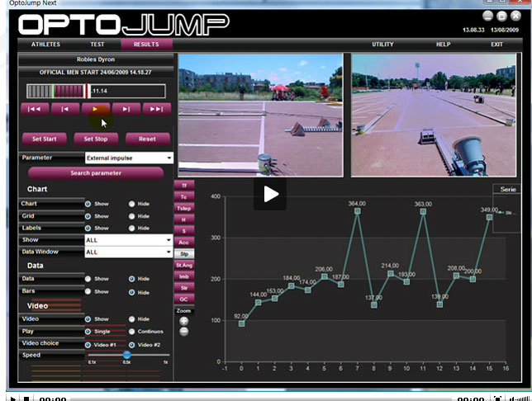Select the Tf parameter button
532x401 pixels.
click(184, 186)
